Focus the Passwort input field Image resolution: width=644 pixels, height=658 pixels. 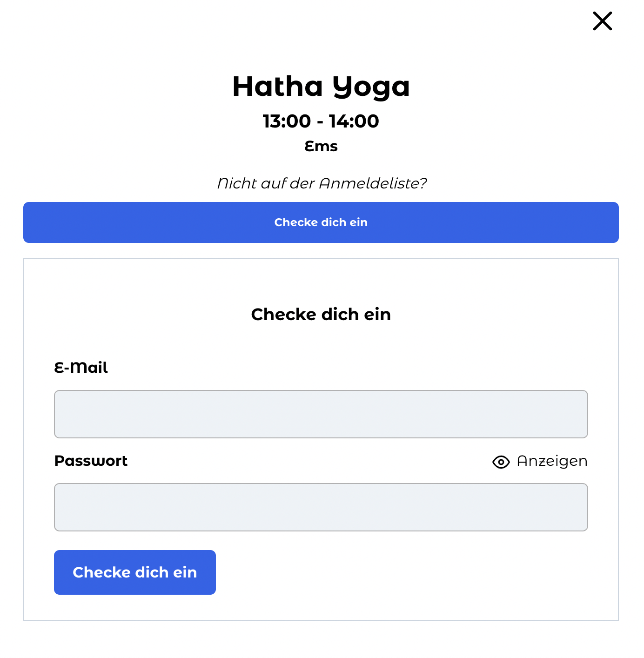[x=321, y=507]
